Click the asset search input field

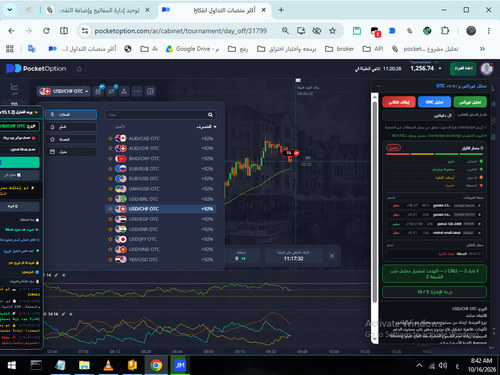160,115
